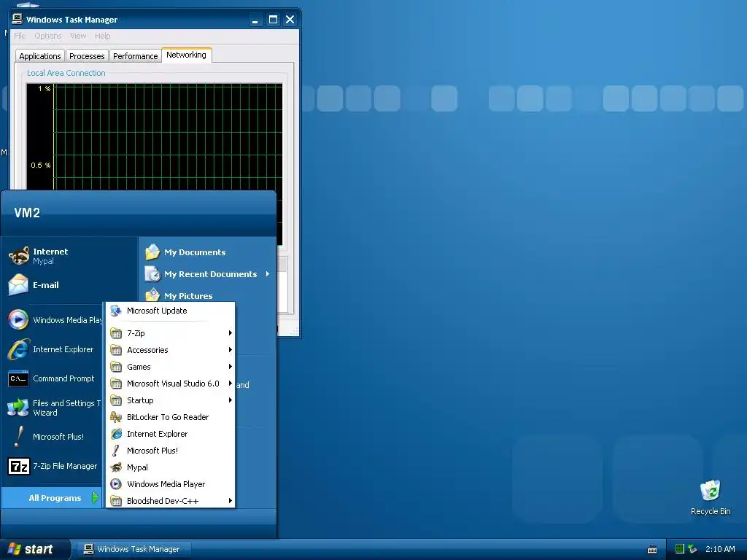Click the Task Manager title bar icon
747x560 pixels.
point(18,19)
